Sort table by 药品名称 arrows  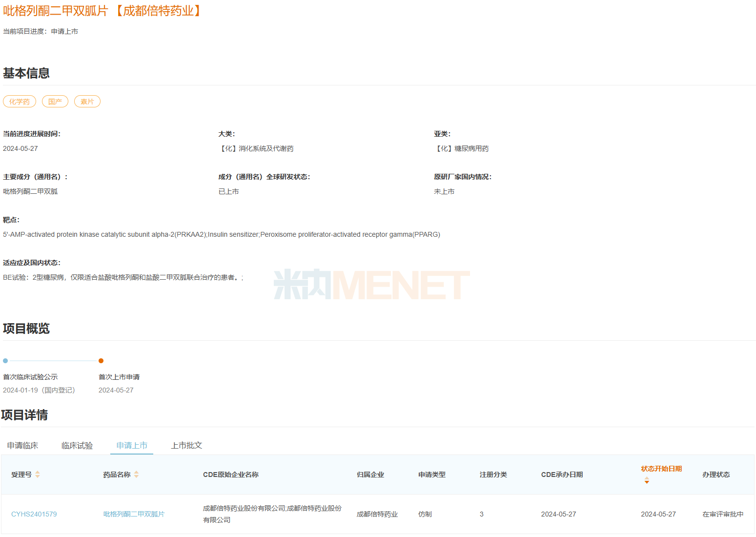click(136, 475)
